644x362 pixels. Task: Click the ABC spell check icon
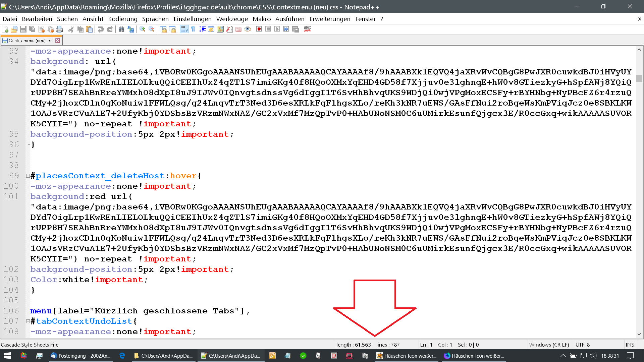tap(307, 29)
